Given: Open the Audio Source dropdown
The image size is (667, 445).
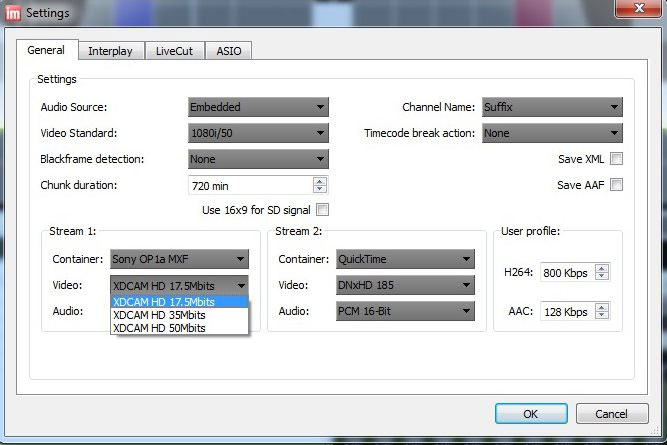Looking at the screenshot, I should 258,107.
